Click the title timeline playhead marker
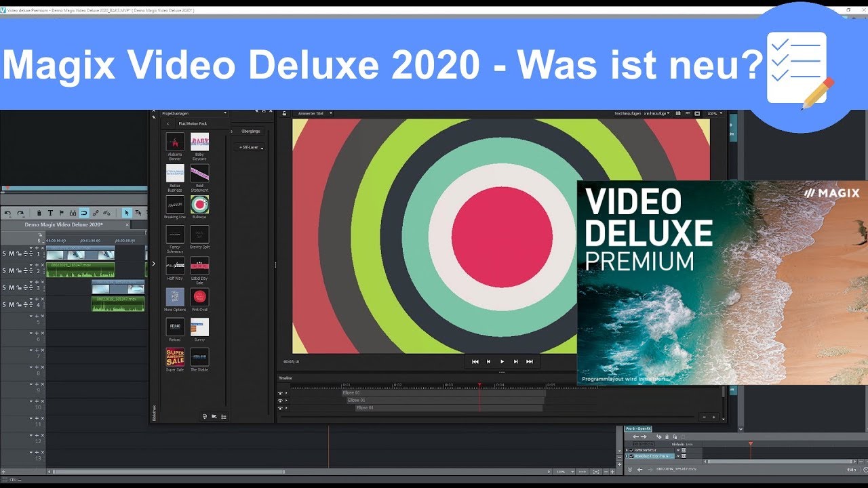Image resolution: width=868 pixels, height=488 pixels. click(479, 386)
